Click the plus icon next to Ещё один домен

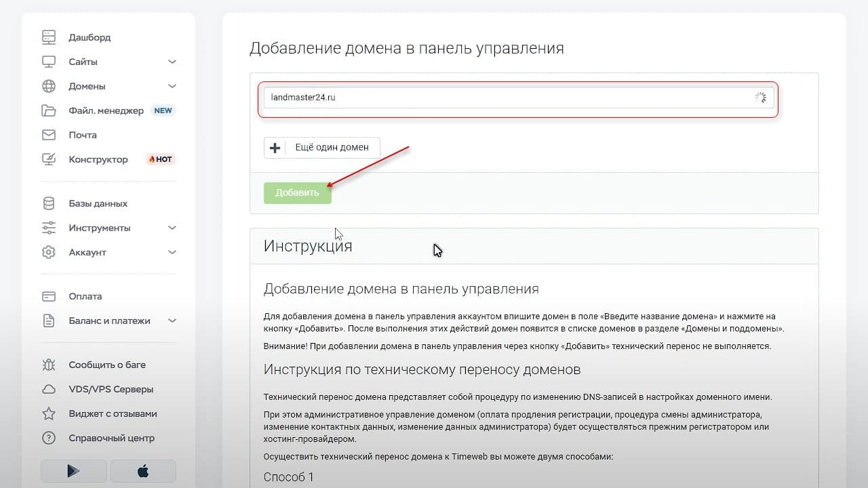coord(275,148)
